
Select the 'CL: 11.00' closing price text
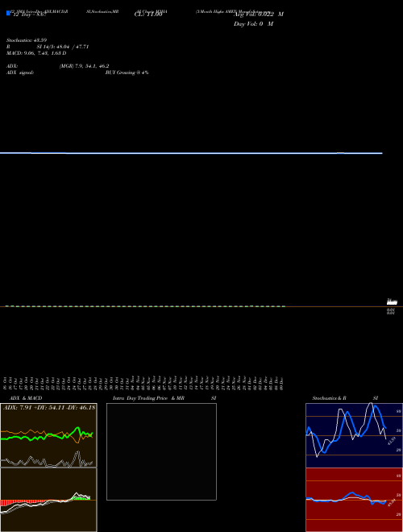click(x=148, y=15)
